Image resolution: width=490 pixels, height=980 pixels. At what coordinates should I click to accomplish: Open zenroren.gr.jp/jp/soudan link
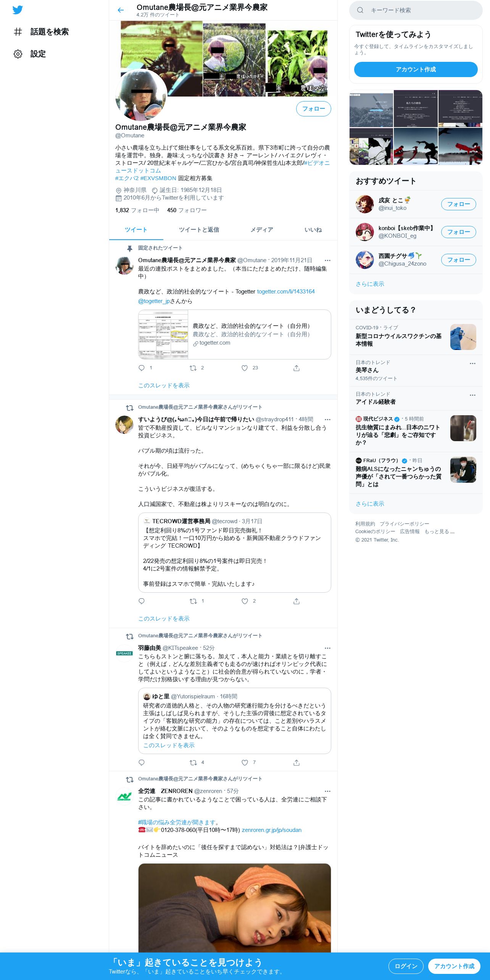click(271, 830)
